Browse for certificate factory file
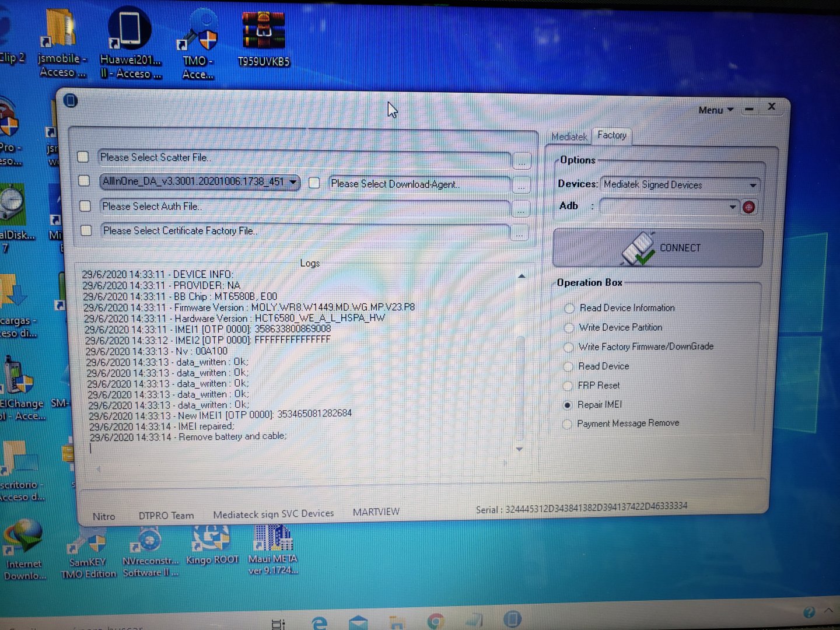This screenshot has width=840, height=630. click(x=519, y=233)
